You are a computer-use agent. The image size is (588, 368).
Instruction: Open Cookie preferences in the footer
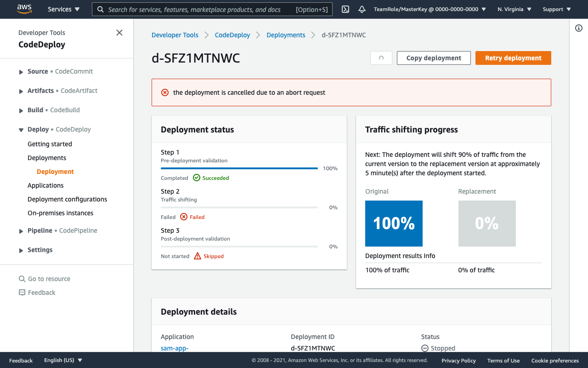pyautogui.click(x=555, y=361)
